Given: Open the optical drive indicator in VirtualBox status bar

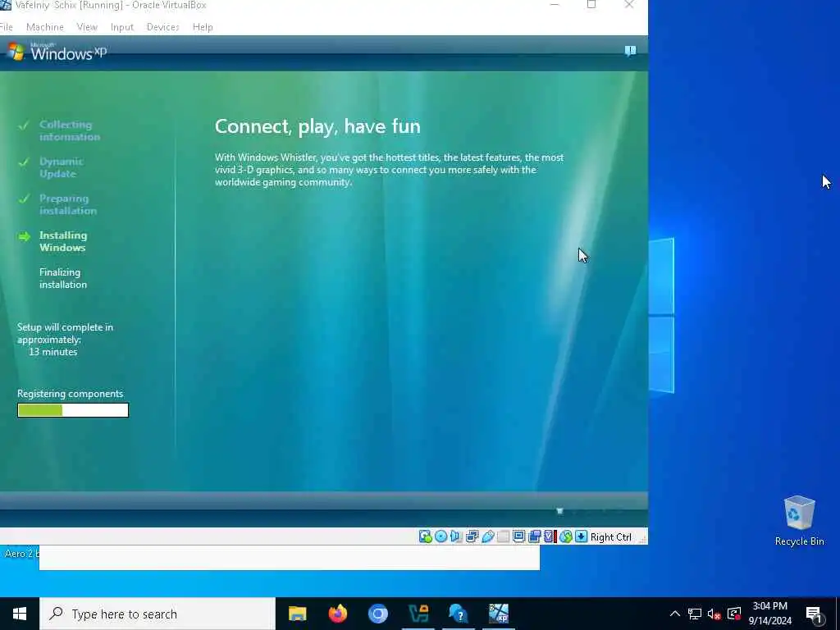Looking at the screenshot, I should (441, 536).
